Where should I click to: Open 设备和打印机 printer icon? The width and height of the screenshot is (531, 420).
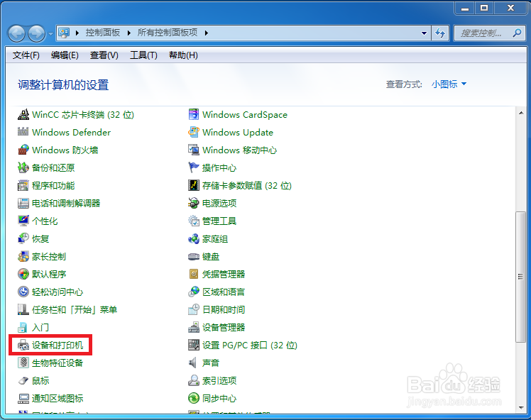pyautogui.click(x=23, y=346)
